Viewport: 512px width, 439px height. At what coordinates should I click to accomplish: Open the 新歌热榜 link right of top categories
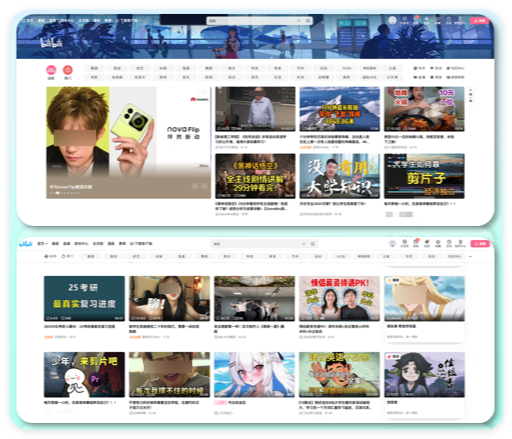[x=455, y=77]
